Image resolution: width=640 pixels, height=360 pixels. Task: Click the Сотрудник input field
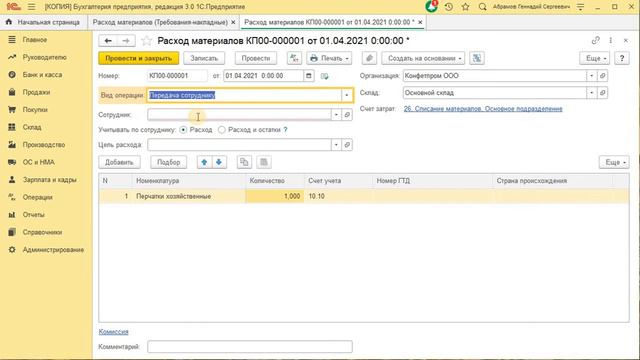[x=239, y=115]
